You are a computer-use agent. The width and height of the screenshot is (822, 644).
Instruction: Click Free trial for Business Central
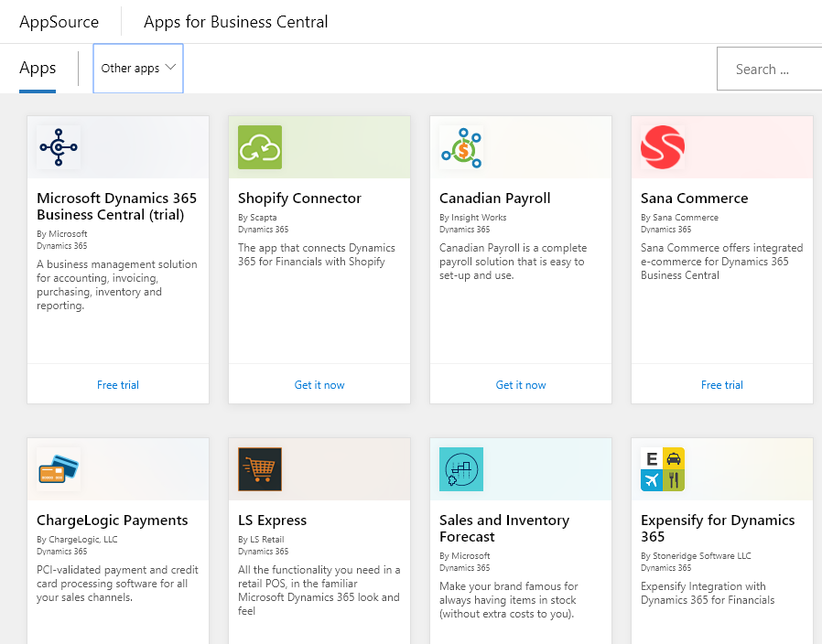(x=118, y=384)
